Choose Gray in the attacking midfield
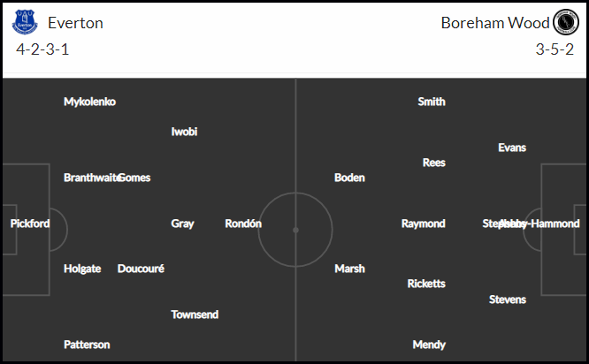Image resolution: width=589 pixels, height=364 pixels. point(182,224)
